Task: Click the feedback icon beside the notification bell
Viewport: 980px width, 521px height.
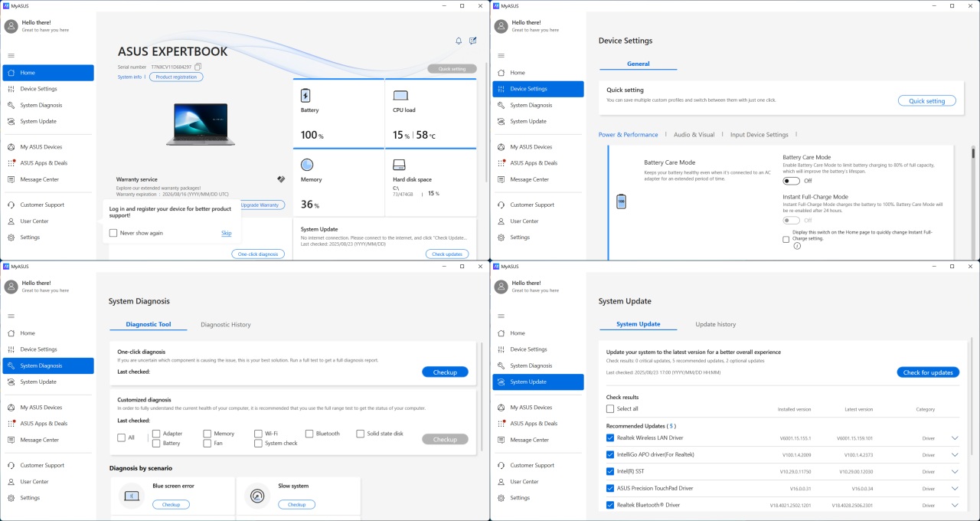Action: click(473, 41)
